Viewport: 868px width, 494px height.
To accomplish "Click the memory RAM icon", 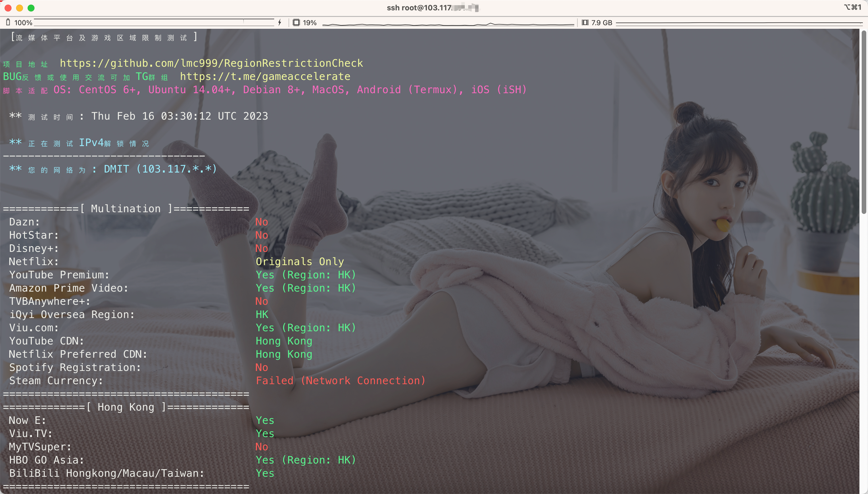I will click(585, 22).
